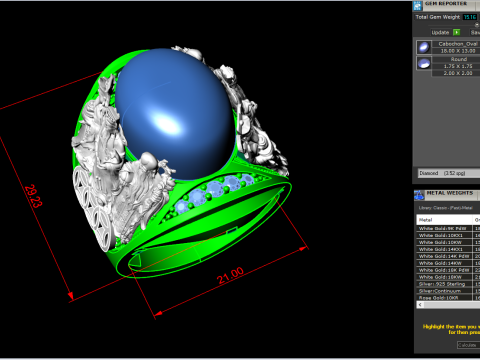Image resolution: width=480 pixels, height=360 pixels.
Task: Click the Update label in Gem Reporter
Action: click(x=440, y=32)
